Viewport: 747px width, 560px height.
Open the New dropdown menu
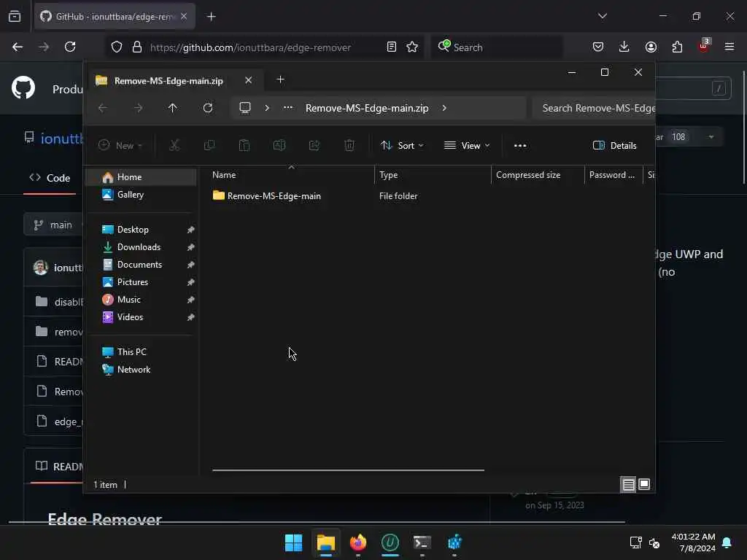(x=120, y=146)
